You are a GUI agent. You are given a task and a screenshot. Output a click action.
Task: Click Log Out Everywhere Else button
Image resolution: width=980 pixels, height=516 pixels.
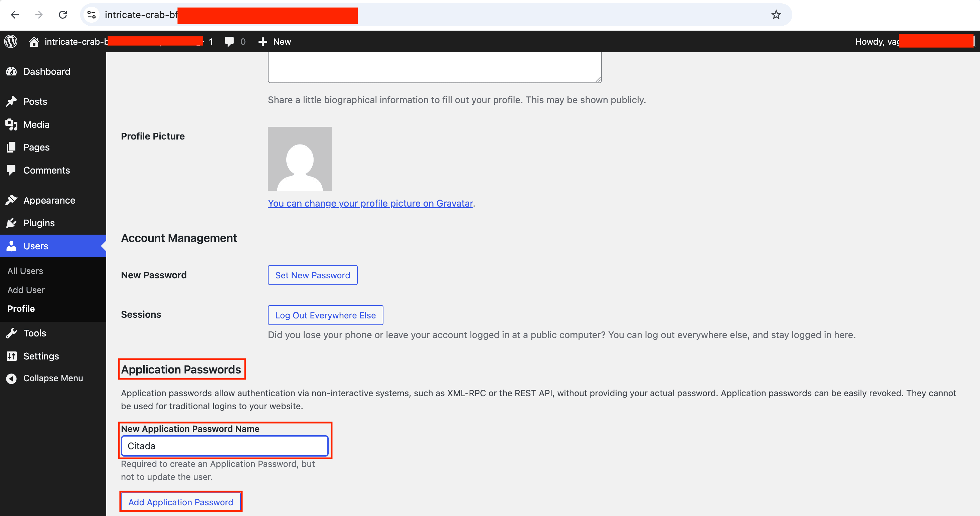(325, 315)
